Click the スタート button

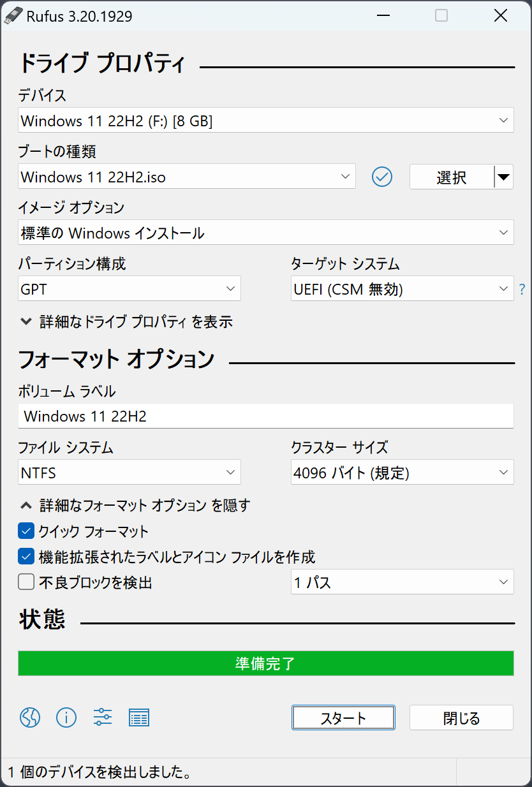point(343,717)
